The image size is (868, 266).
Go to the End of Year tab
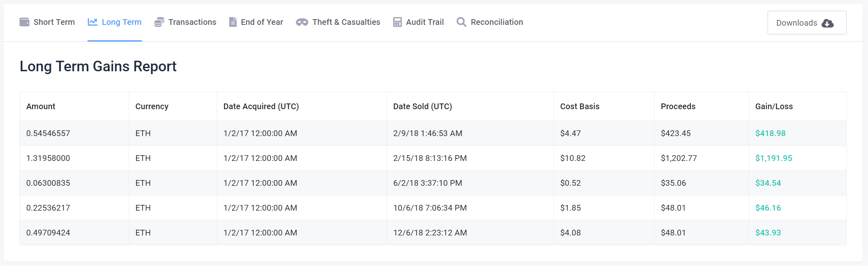[262, 22]
